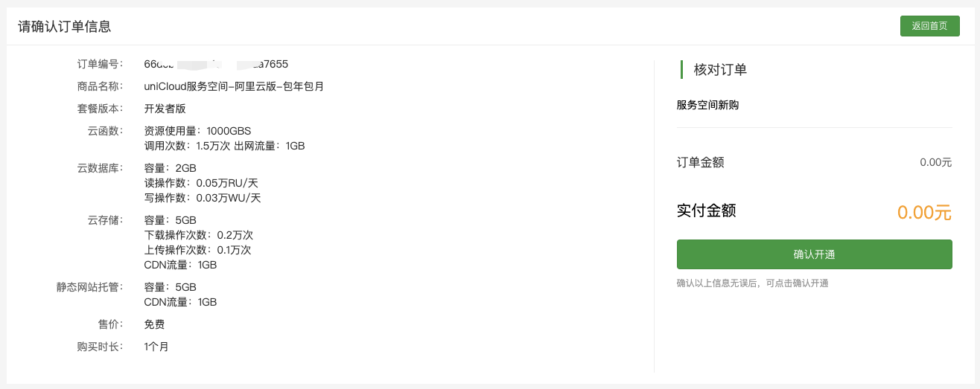Click the 资源使用量 1000GBS line

(x=197, y=131)
